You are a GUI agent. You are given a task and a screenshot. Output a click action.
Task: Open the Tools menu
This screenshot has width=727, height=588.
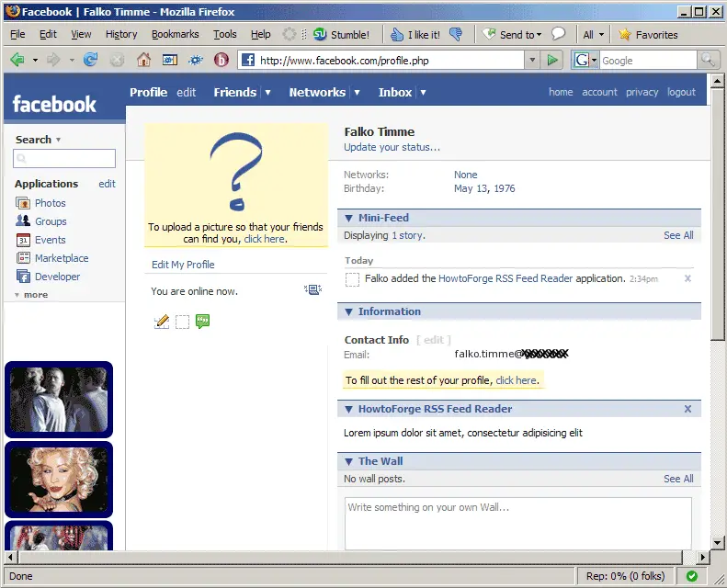[225, 34]
